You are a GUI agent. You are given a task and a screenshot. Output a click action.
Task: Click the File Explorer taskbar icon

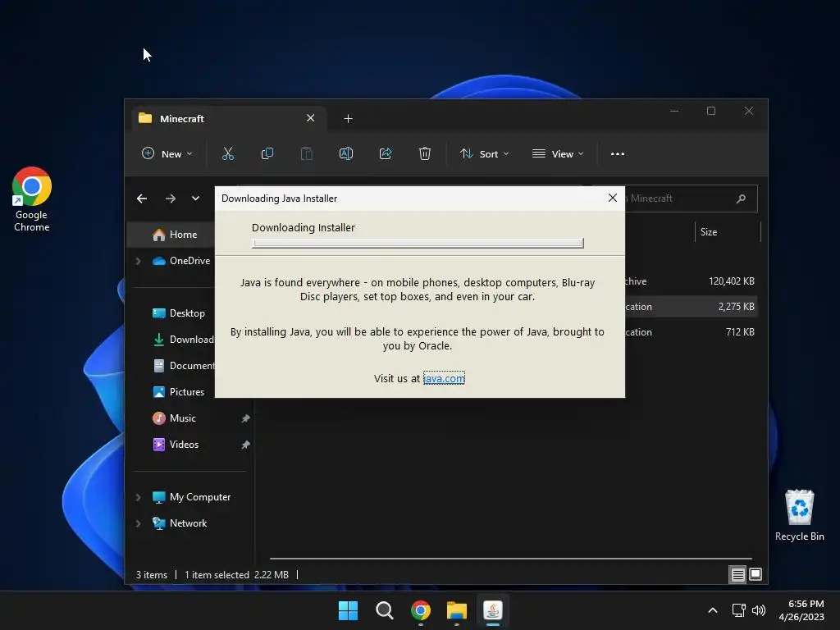tap(457, 610)
